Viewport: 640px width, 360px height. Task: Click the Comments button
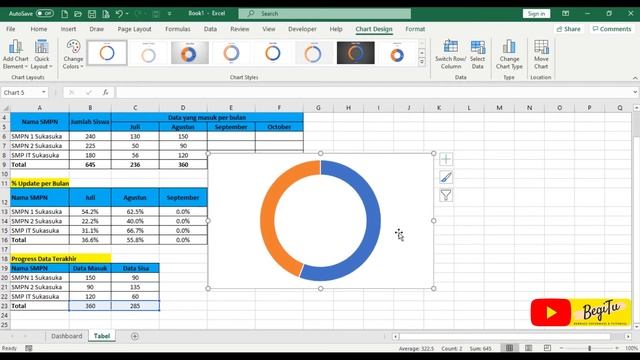(612, 29)
